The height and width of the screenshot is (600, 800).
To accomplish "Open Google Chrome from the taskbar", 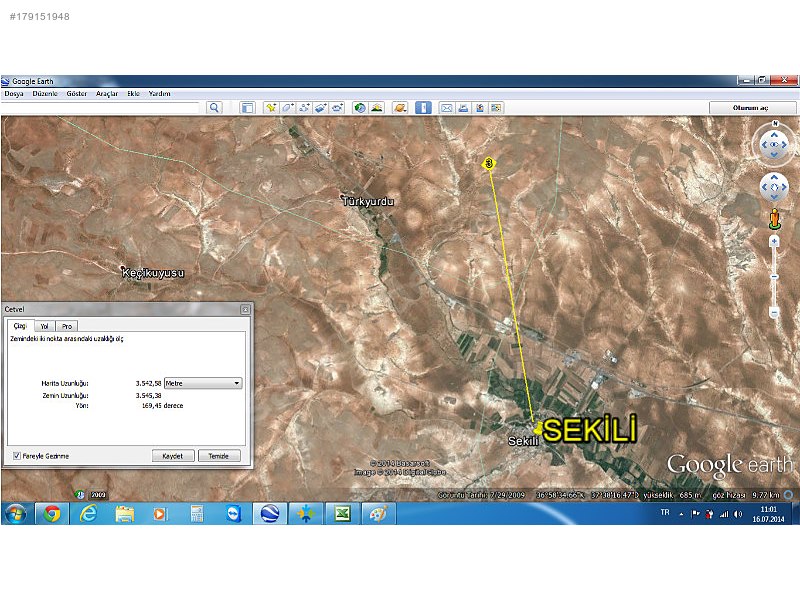I will click(52, 513).
